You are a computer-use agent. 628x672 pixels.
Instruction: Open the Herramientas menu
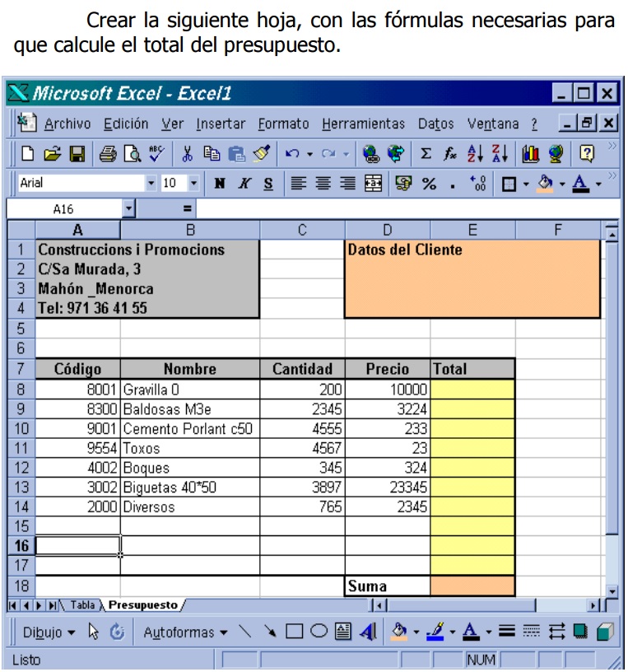pos(363,124)
